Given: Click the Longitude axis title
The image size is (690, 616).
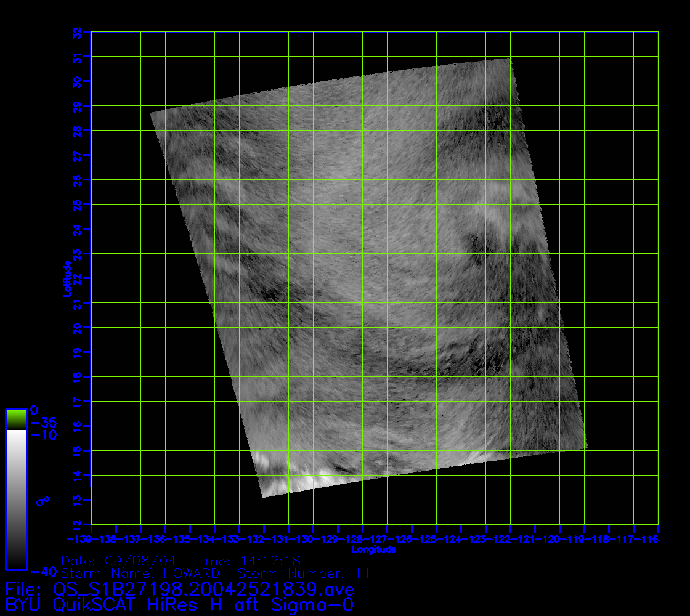Looking at the screenshot, I should coord(374,549).
